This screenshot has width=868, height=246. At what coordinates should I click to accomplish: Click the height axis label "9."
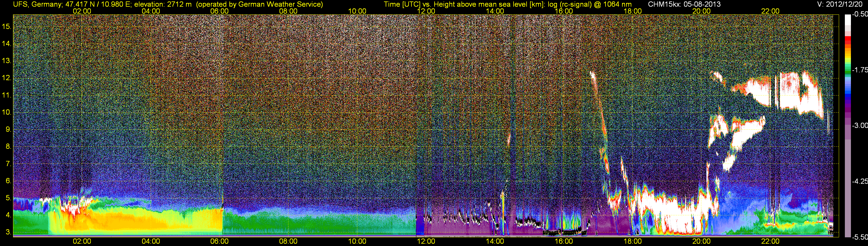[x=8, y=129]
